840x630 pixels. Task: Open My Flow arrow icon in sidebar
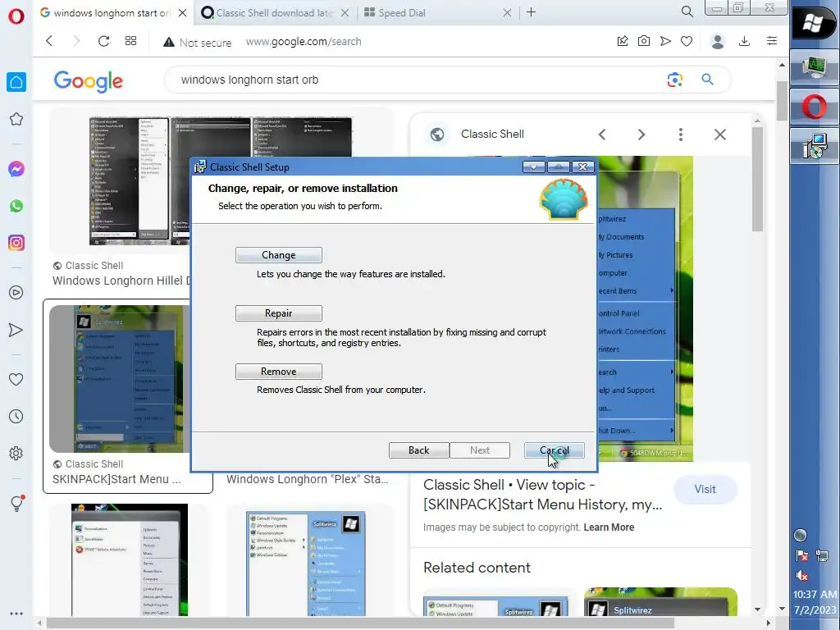[x=16, y=330]
